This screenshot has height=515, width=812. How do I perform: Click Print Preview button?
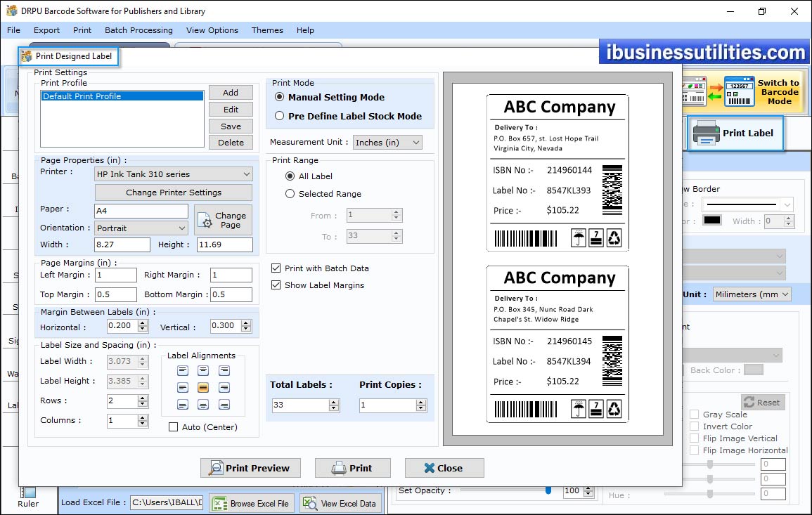tap(251, 468)
